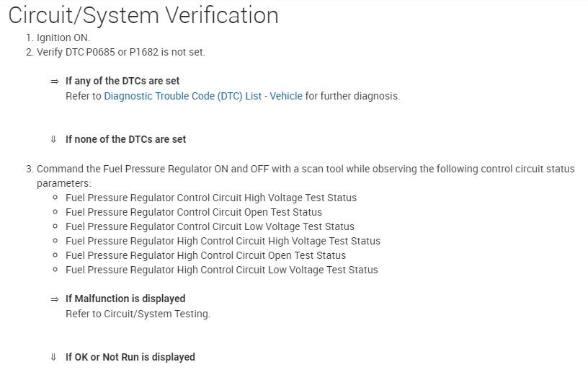Select "Fuel Pressure Regulator Control Circuit Low Voltage Test Status"
This screenshot has width=588, height=375.
(x=210, y=226)
